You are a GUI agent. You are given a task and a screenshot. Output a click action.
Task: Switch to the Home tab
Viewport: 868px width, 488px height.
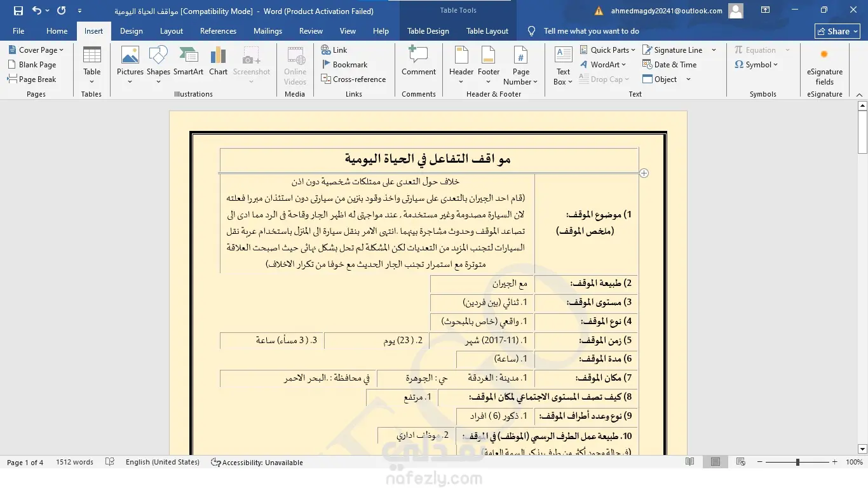pyautogui.click(x=57, y=30)
